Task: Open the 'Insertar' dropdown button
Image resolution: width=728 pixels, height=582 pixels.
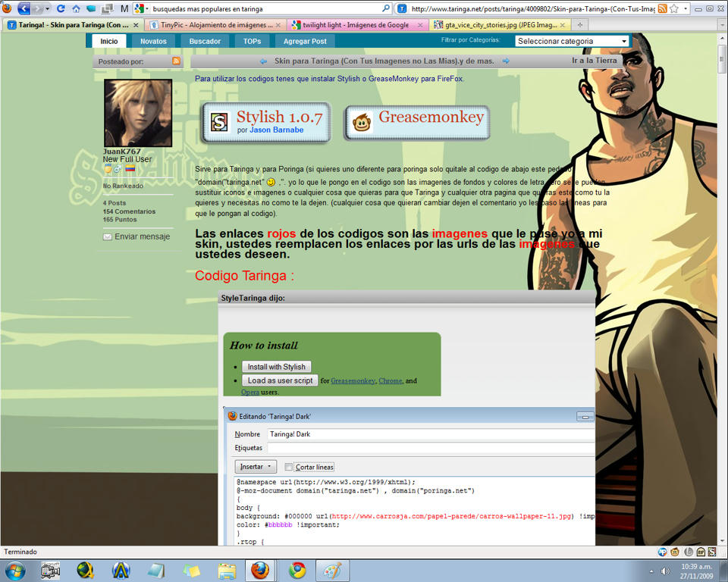Action: [x=256, y=467]
